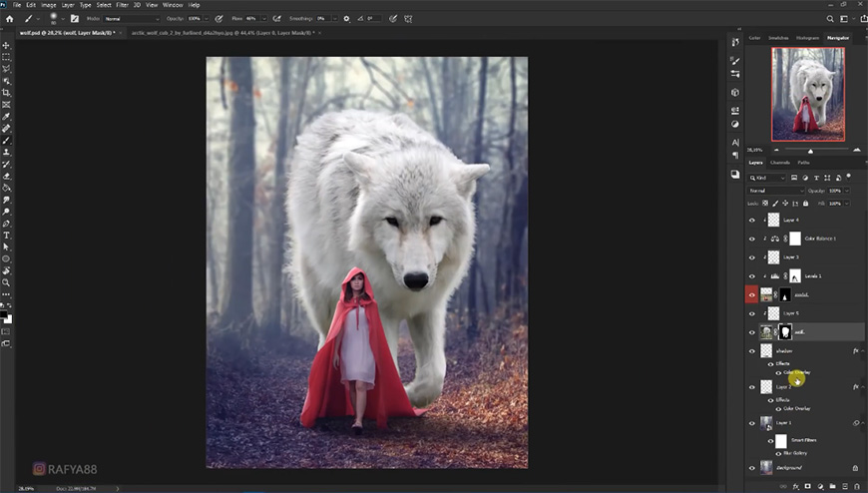Select the Eyedropper tool
This screenshot has height=493, width=868.
[x=7, y=117]
